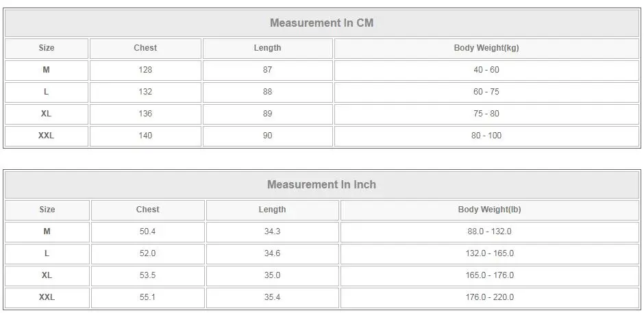Image resolution: width=644 pixels, height=313 pixels.
Task: Select chest value 53.5 in inch table
Action: [x=147, y=275]
